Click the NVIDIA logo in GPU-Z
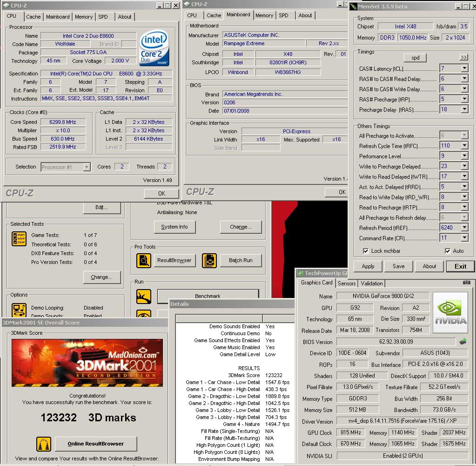 450,312
